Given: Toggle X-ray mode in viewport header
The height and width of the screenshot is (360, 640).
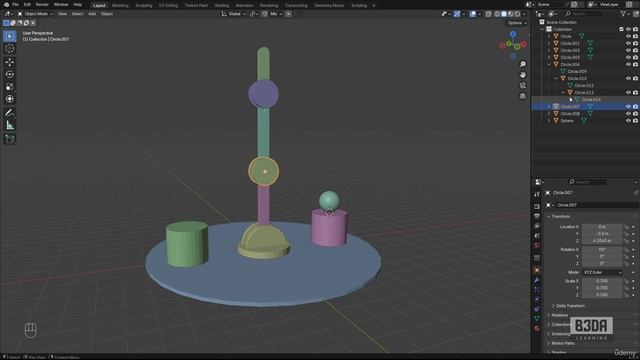Looking at the screenshot, I should 488,14.
